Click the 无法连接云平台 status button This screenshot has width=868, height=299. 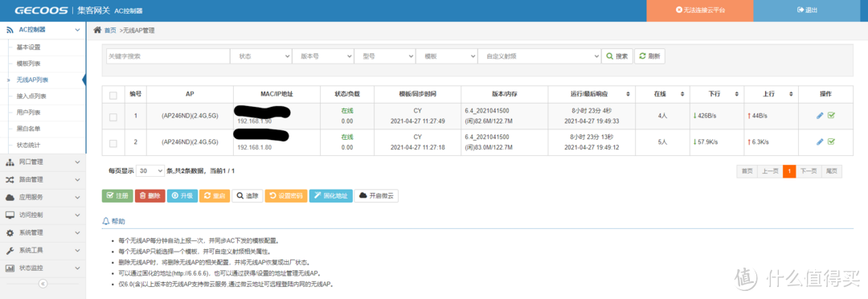pyautogui.click(x=700, y=10)
